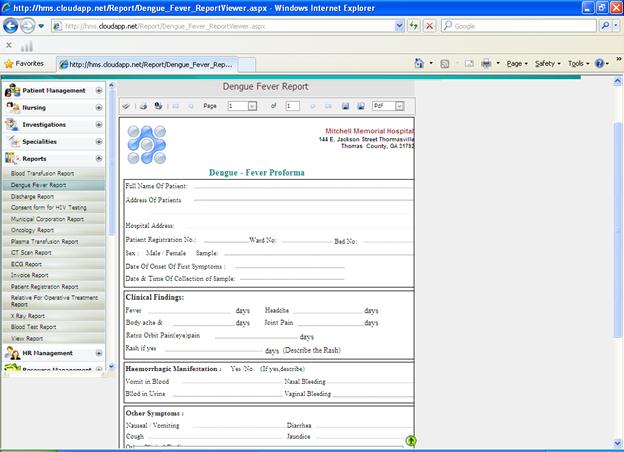Click the total pages field after 'of'
Screen dimensions: 624x452
tap(292, 105)
